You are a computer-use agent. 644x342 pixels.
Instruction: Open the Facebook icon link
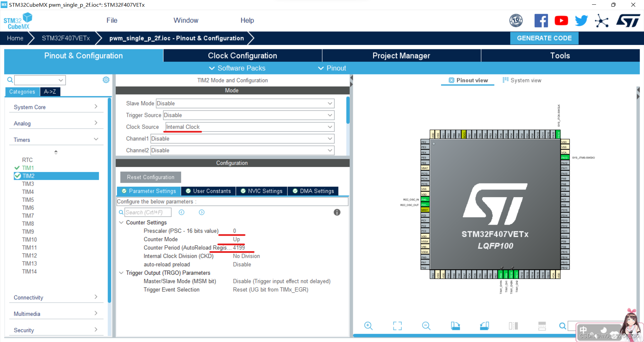click(541, 21)
